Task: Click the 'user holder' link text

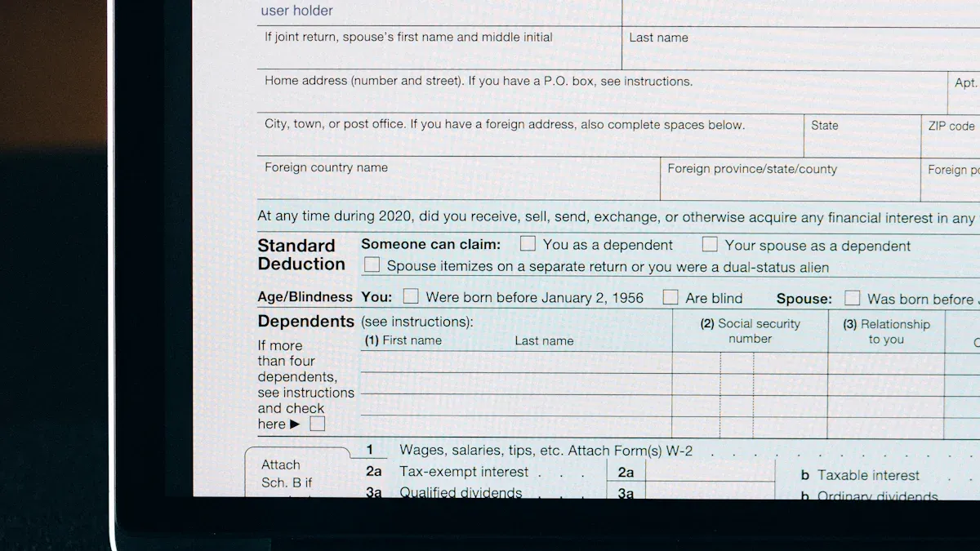Action: [296, 11]
